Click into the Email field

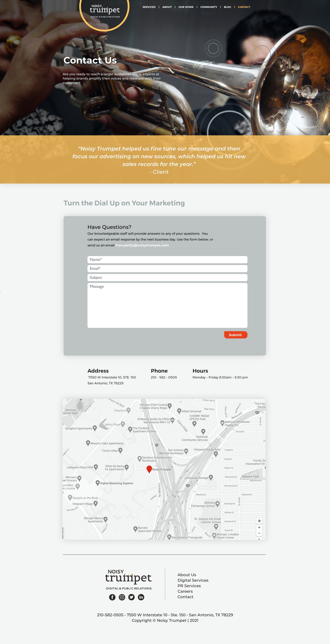coord(167,268)
